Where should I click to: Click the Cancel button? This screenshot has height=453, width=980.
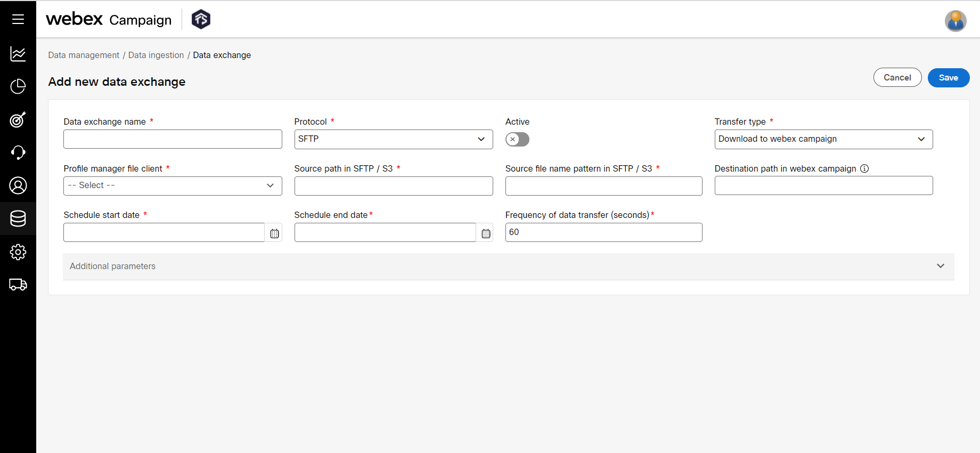click(897, 77)
